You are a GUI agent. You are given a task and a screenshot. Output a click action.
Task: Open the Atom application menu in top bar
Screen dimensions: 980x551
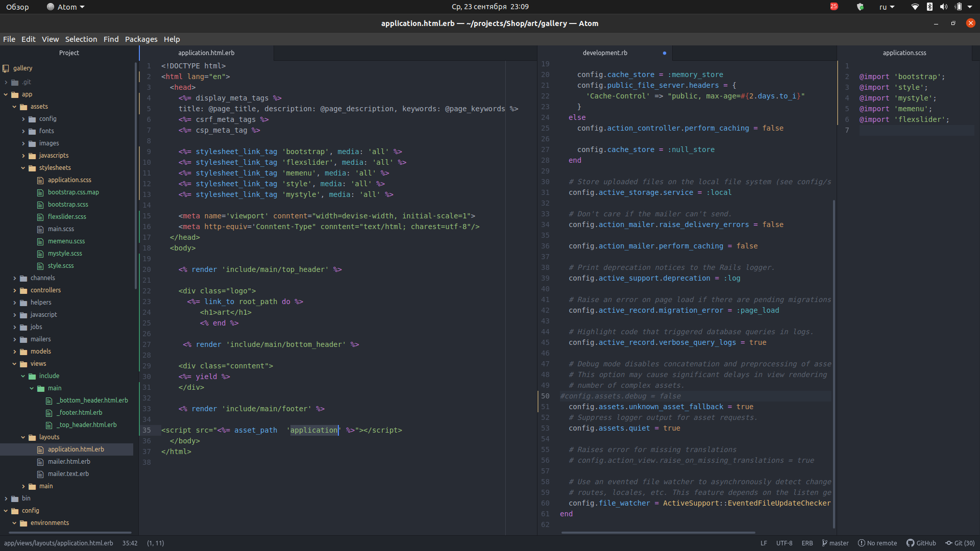pyautogui.click(x=65, y=7)
